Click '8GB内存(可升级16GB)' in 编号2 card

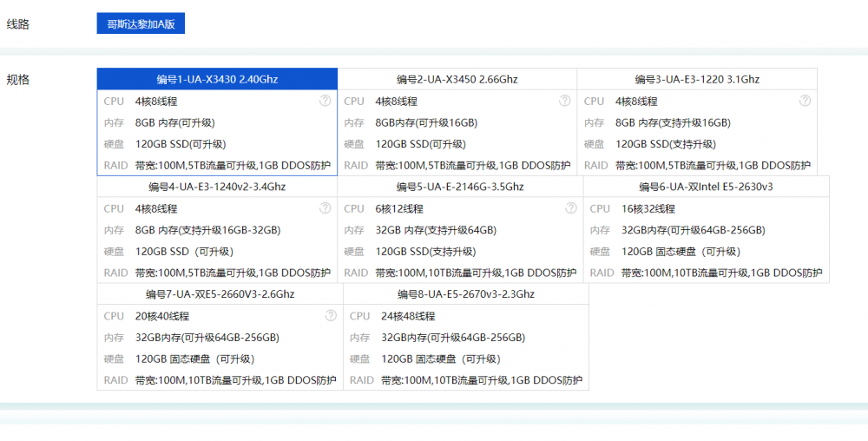click(426, 123)
